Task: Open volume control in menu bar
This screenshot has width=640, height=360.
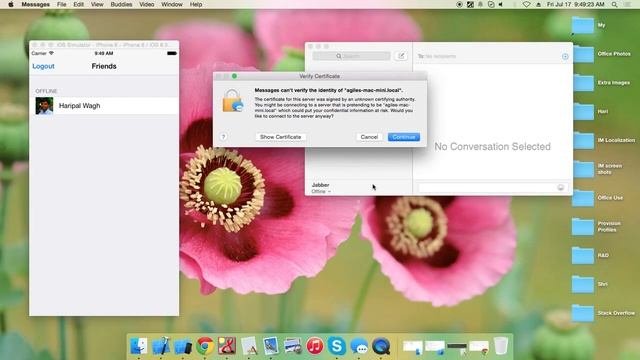Action: (501, 4)
